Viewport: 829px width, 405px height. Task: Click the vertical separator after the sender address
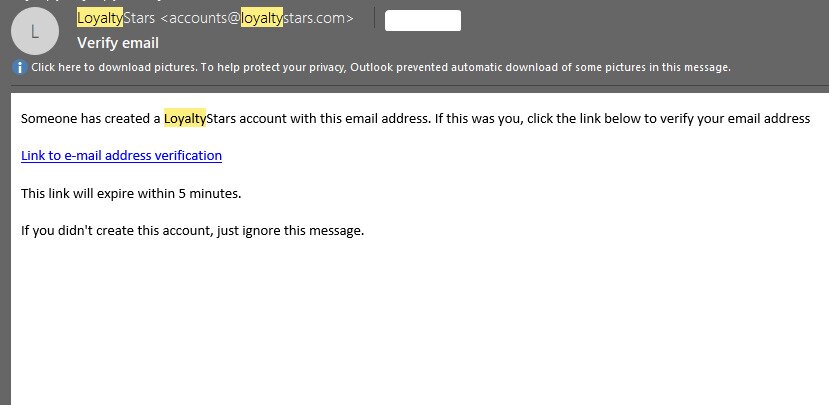pos(374,17)
